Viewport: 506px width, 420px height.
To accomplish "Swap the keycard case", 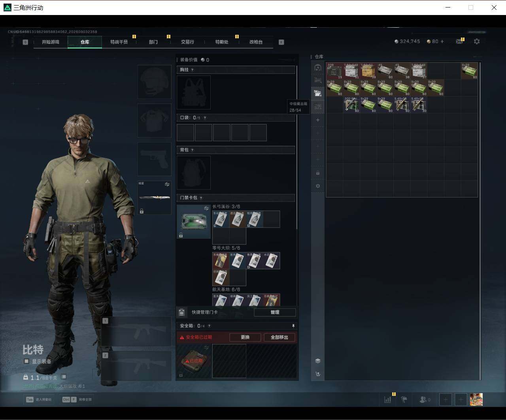I will pyautogui.click(x=206, y=208).
